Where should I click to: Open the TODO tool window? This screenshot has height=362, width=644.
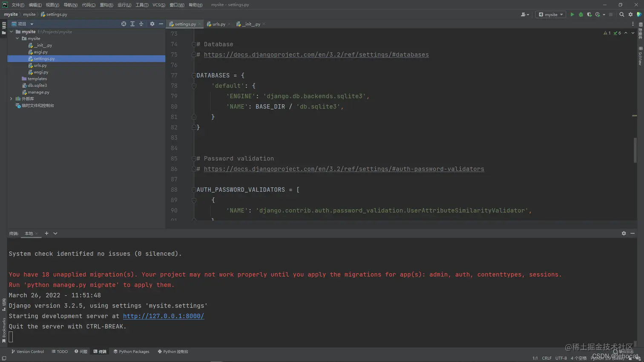(x=60, y=352)
